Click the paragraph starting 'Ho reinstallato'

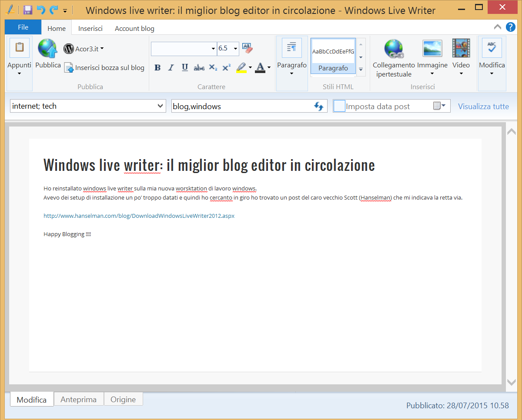click(150, 188)
